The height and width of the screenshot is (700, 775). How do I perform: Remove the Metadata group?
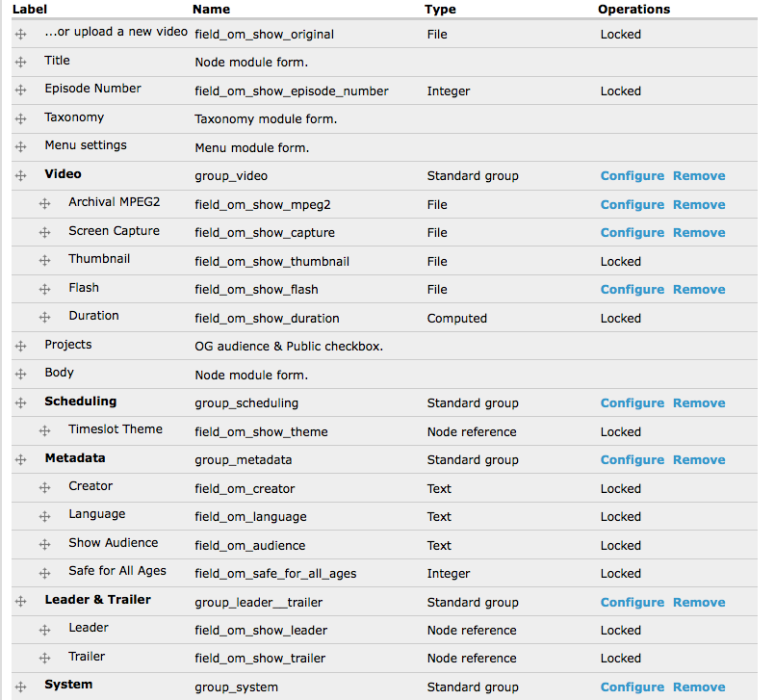click(699, 460)
